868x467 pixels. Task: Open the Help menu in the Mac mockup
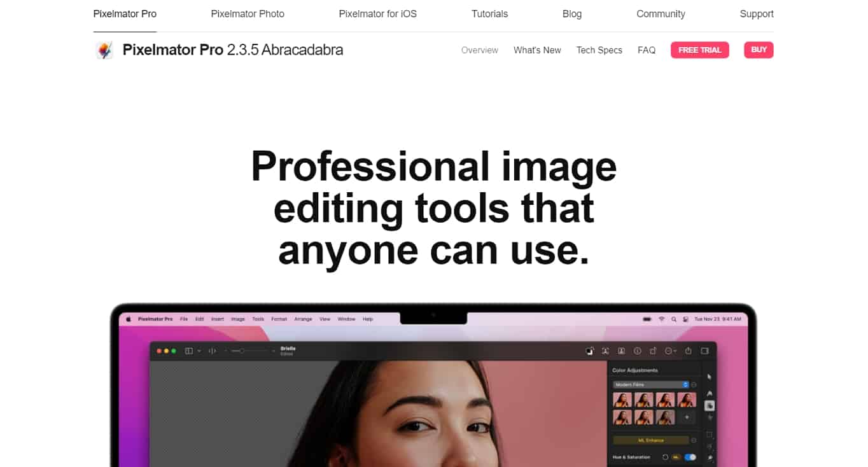[368, 319]
